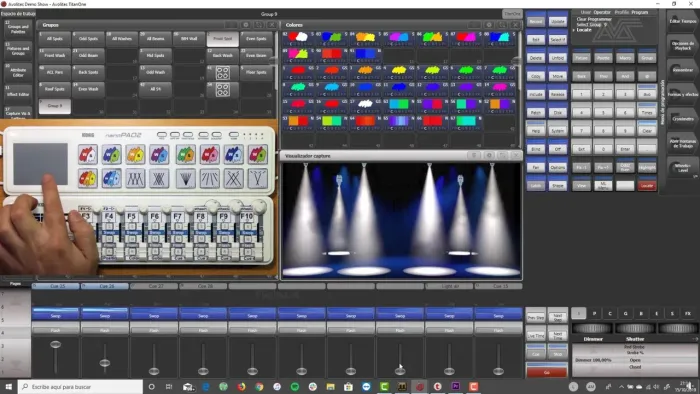Select the Odd Spots group
The width and height of the screenshot is (700, 394).
pyautogui.click(x=88, y=39)
